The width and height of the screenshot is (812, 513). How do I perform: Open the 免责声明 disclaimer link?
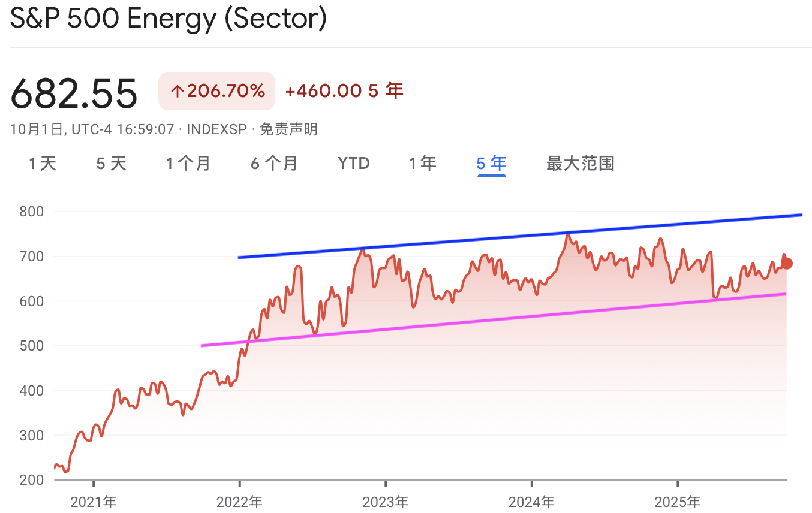289,129
